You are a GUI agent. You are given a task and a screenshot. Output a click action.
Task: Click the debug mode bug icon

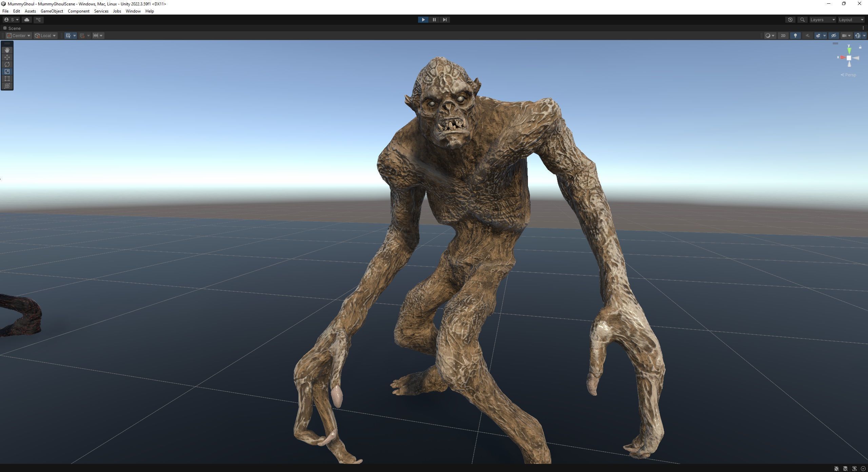[x=836, y=469]
